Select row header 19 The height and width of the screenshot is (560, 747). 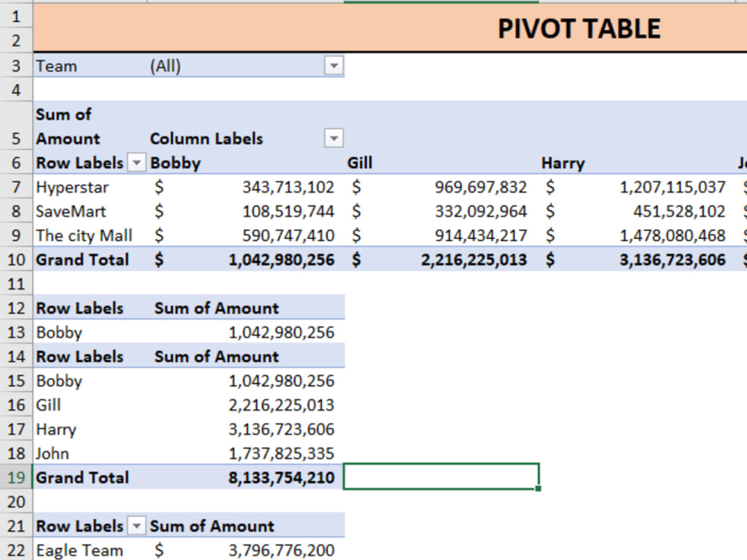click(x=16, y=477)
